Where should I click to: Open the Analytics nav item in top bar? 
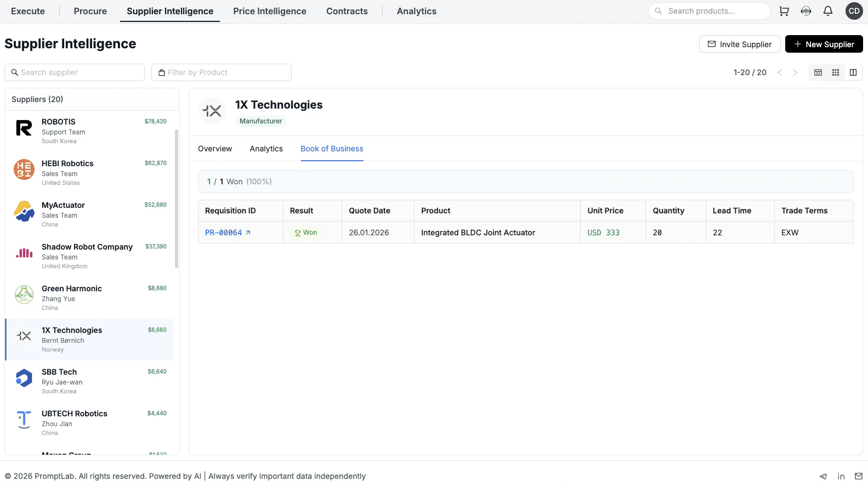coord(417,11)
